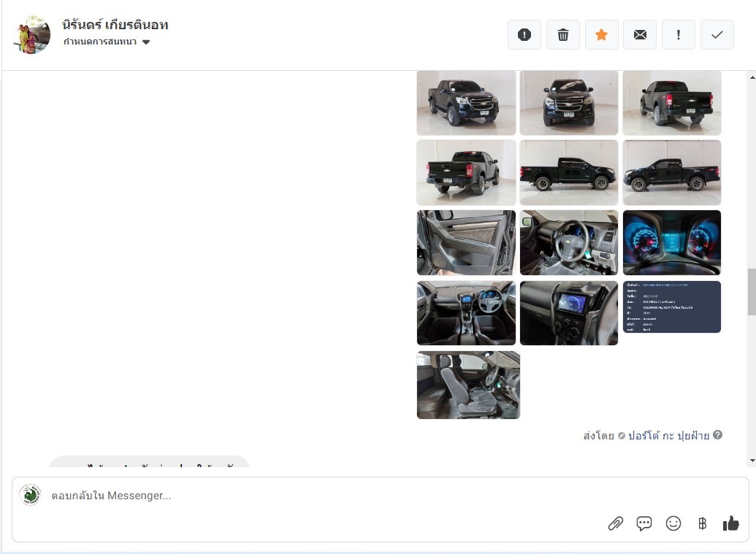
Task: Open door panel interior photo
Action: [x=466, y=243]
